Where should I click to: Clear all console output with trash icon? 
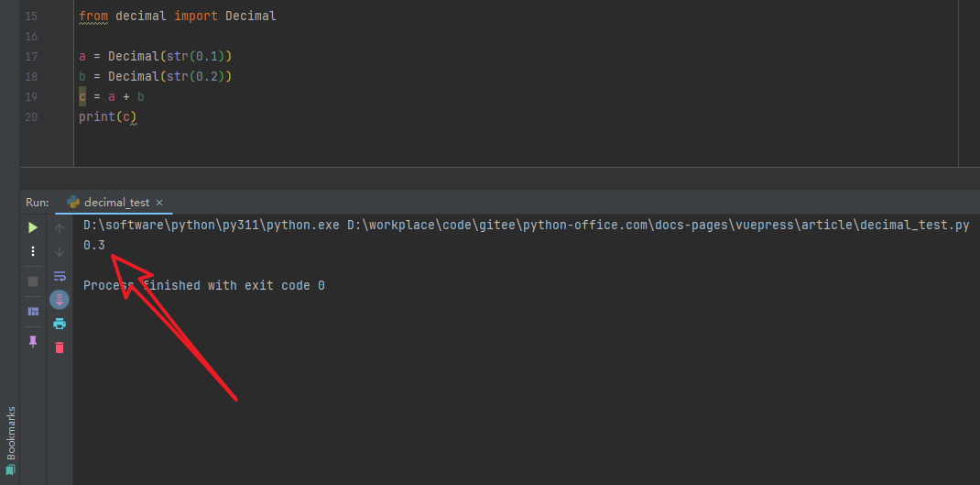[x=60, y=347]
